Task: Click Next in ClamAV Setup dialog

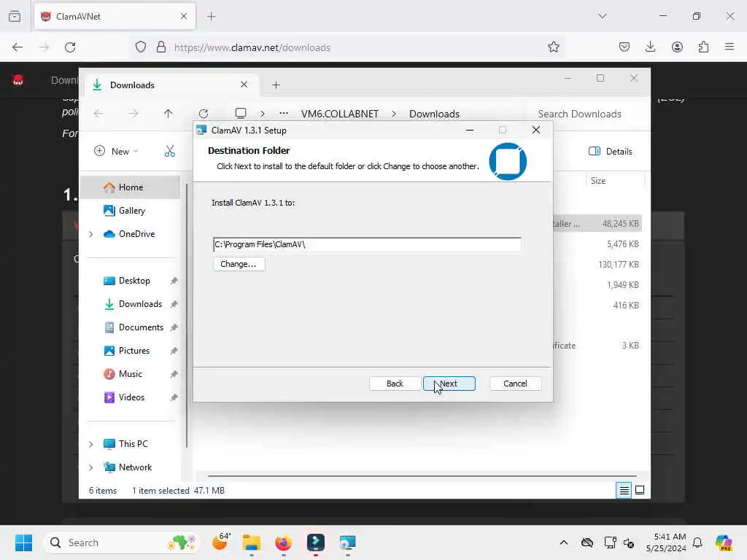Action: tap(449, 384)
